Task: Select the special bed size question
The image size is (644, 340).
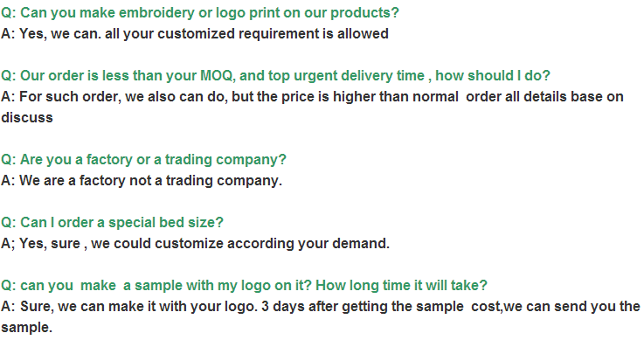Action: point(112,223)
